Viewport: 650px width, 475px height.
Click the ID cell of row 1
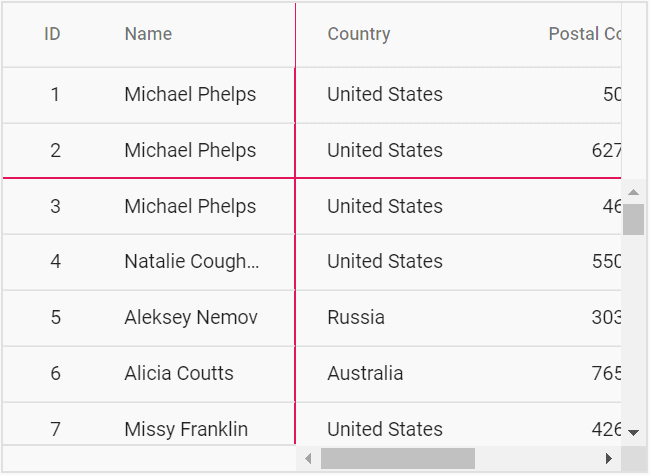click(x=55, y=95)
